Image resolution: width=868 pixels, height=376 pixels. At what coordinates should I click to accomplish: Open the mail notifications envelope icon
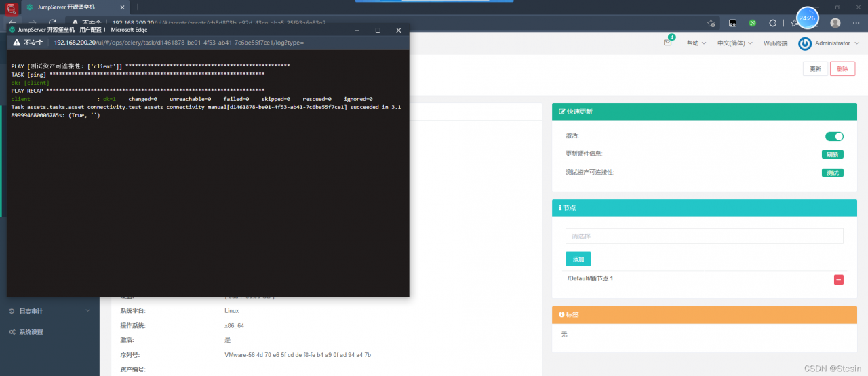pos(667,43)
